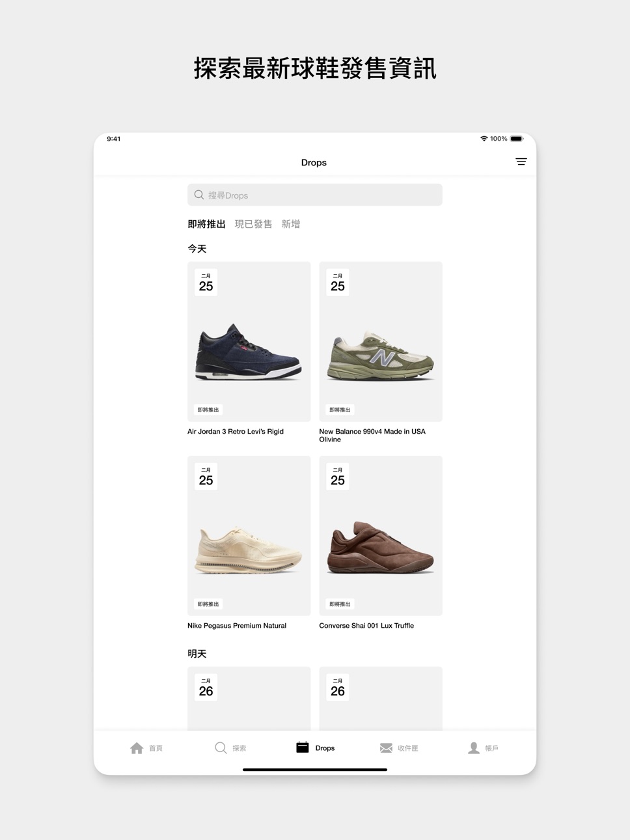630x840 pixels.
Task: Tap the 即將推出 label on New Balance card
Action: 340,410
